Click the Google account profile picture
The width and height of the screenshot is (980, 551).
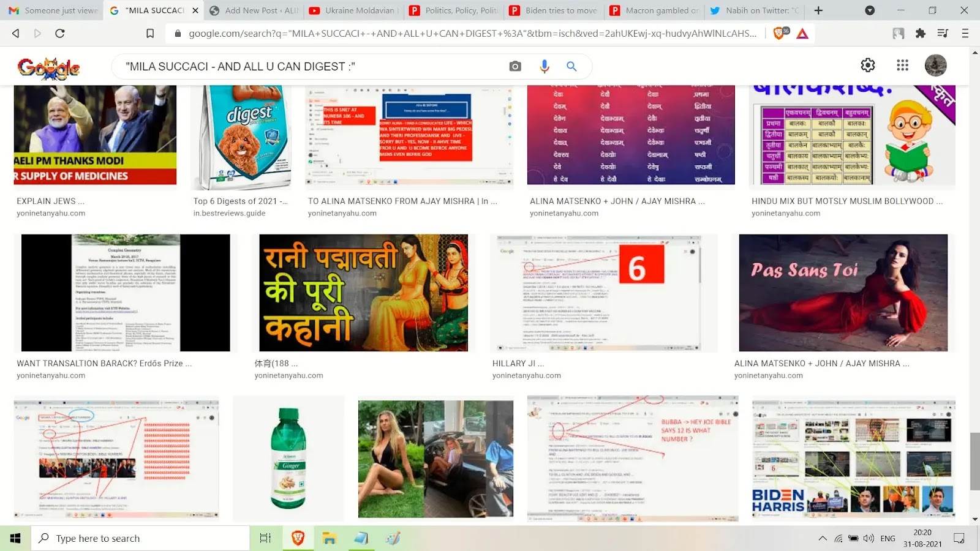[x=935, y=65]
